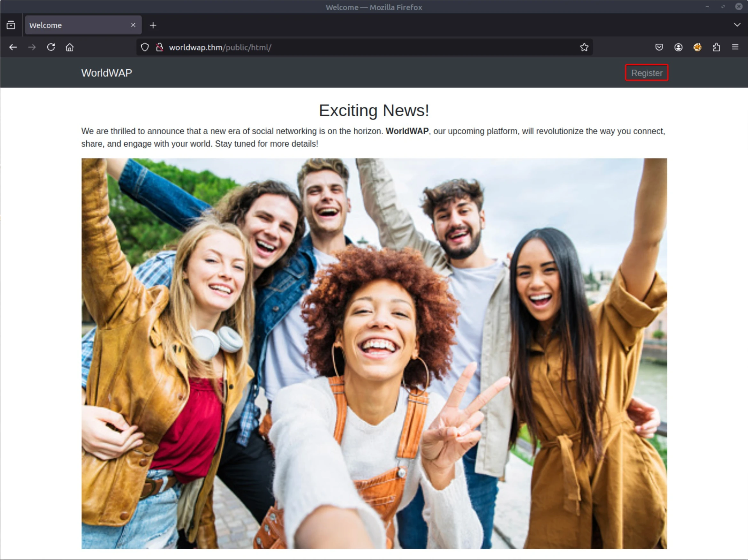Click the Register link in navbar
This screenshot has height=560, width=748.
[646, 73]
